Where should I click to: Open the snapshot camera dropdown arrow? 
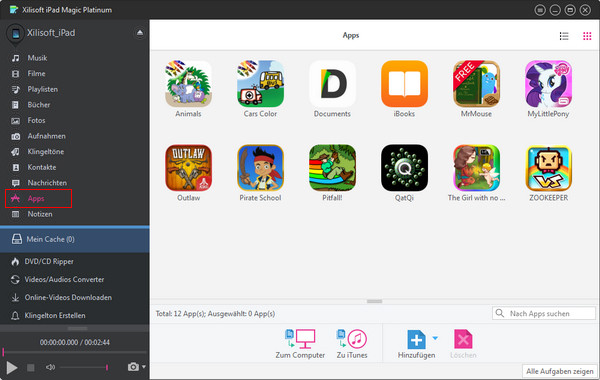click(144, 367)
